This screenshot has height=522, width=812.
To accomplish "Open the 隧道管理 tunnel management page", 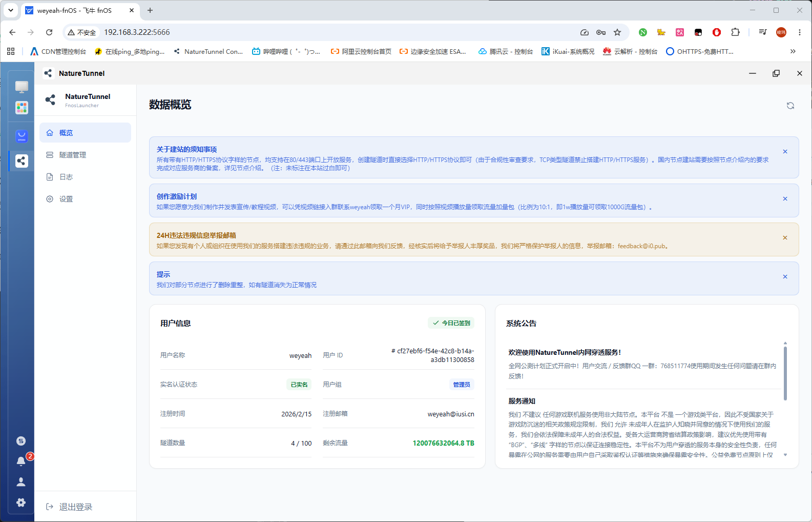I will click(85, 155).
